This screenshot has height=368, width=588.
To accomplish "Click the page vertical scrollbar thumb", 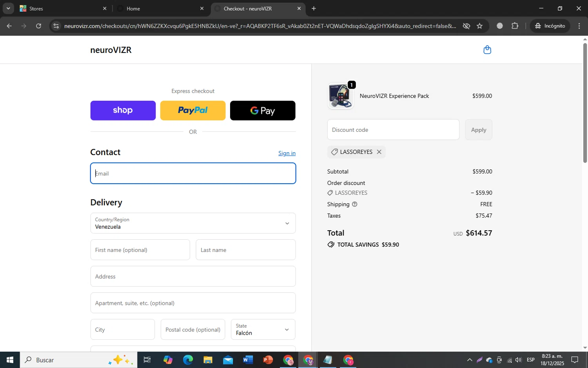I will click(585, 102).
